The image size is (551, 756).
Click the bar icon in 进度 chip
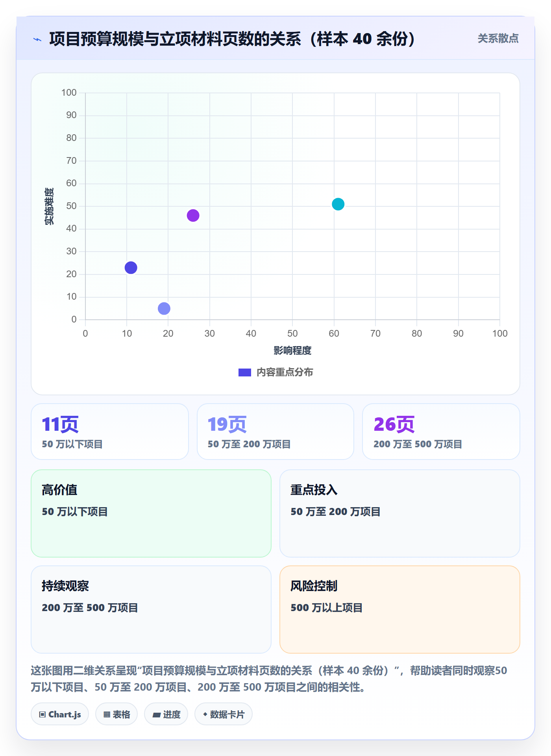(x=156, y=715)
